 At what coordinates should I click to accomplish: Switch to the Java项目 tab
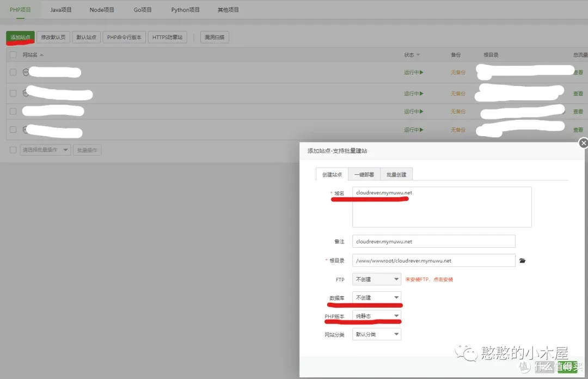click(61, 10)
